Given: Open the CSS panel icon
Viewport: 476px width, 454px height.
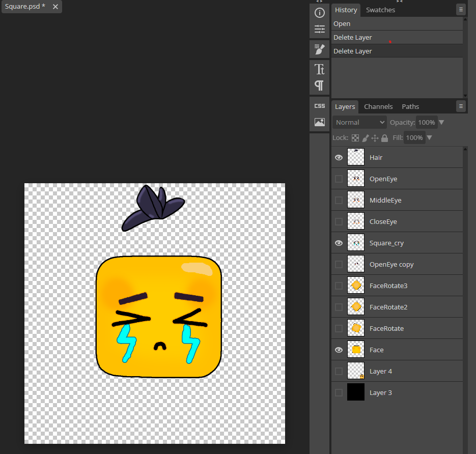Looking at the screenshot, I should [319, 106].
